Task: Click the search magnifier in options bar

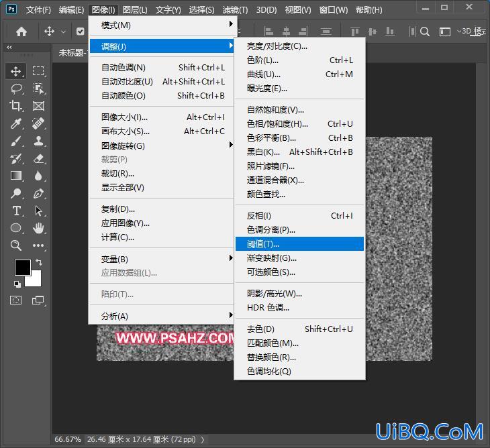Action: click(425, 32)
